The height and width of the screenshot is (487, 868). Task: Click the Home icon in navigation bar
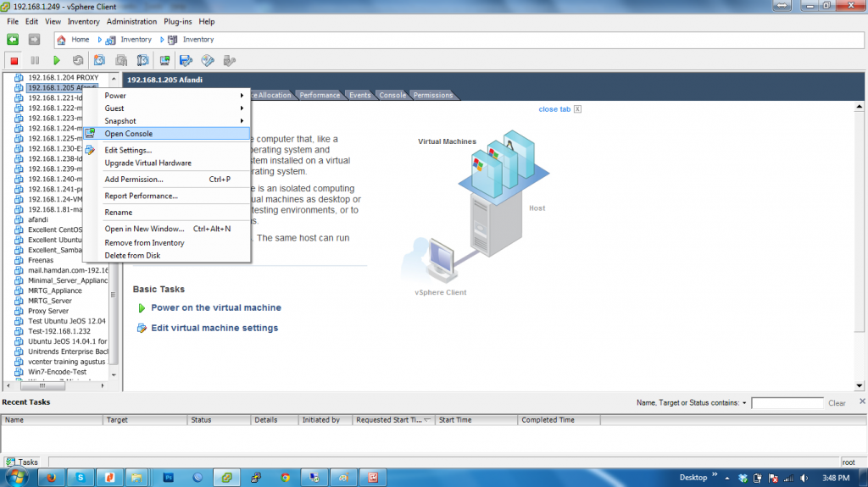[63, 39]
